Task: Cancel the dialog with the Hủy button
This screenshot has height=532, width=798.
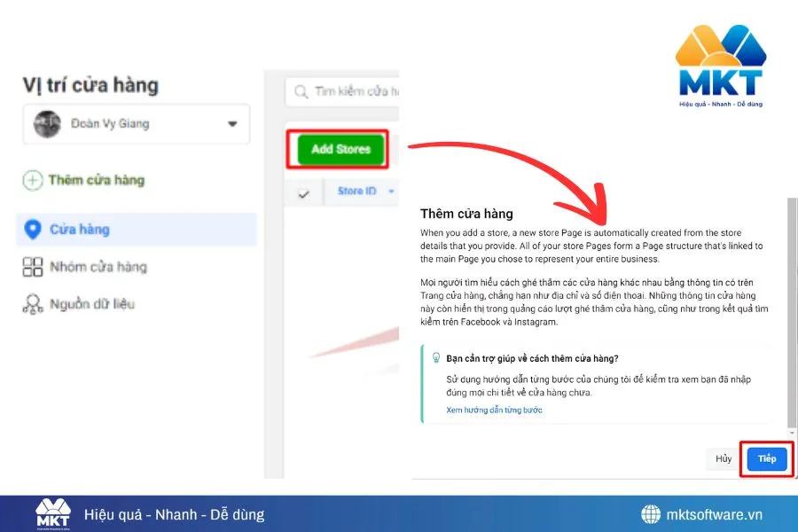Action: pyautogui.click(x=724, y=458)
